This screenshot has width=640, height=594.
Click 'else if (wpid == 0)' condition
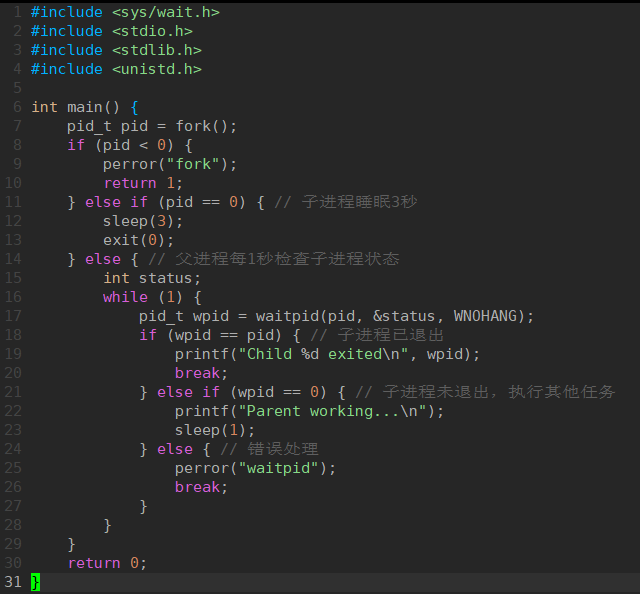pos(242,392)
